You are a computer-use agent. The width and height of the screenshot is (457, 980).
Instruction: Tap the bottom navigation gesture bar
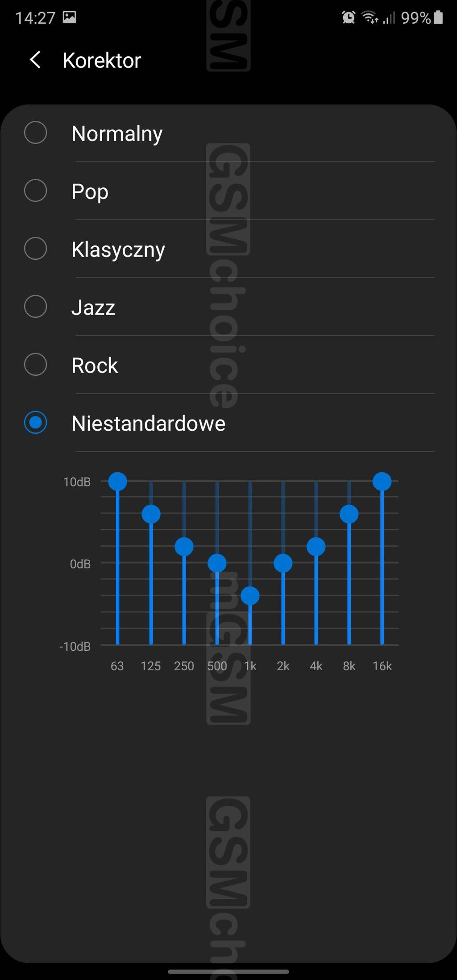[x=228, y=972]
